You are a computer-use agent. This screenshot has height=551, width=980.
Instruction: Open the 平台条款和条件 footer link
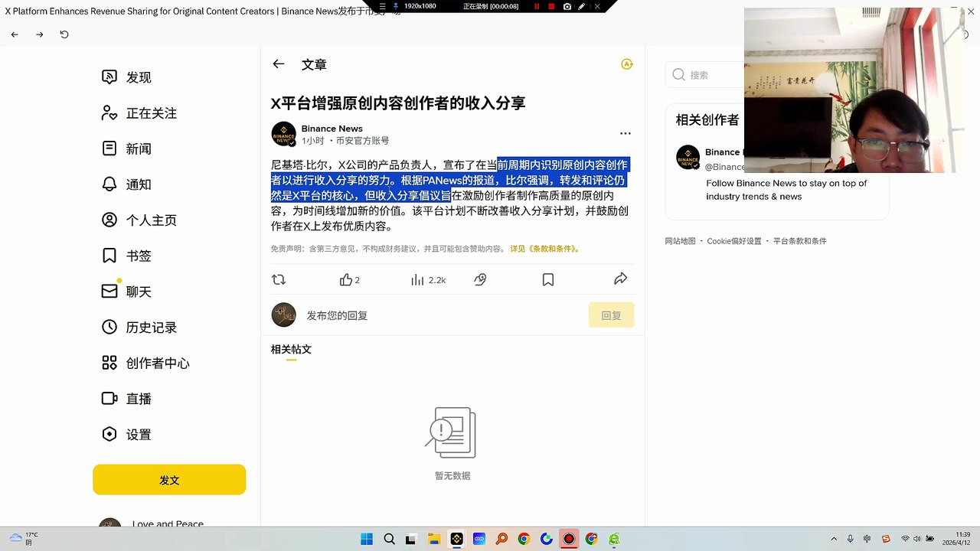coord(800,241)
